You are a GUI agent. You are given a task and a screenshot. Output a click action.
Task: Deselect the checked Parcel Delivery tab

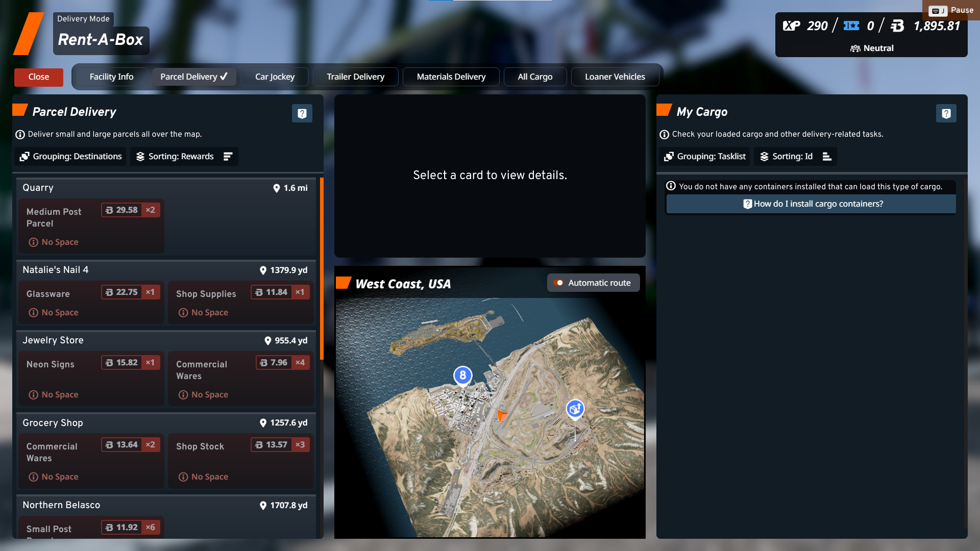click(x=194, y=77)
